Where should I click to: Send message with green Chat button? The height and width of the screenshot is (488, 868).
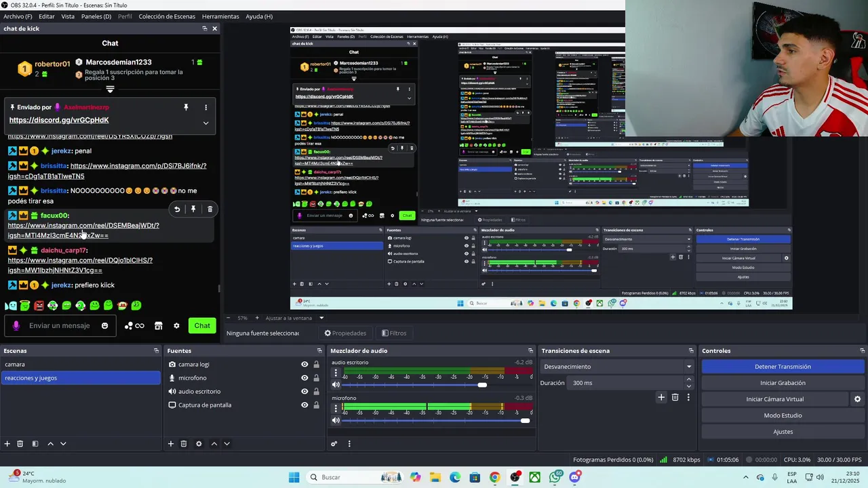(202, 326)
